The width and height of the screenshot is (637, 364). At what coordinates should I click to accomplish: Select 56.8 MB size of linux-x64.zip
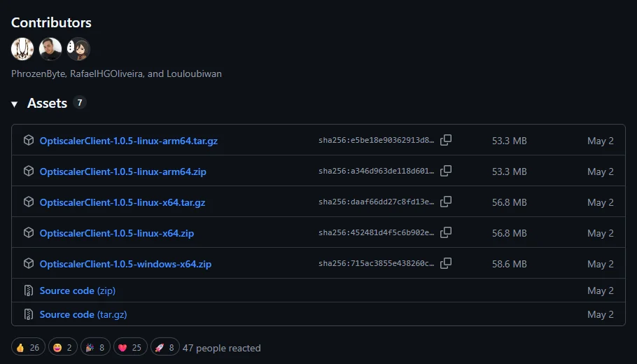tap(510, 234)
